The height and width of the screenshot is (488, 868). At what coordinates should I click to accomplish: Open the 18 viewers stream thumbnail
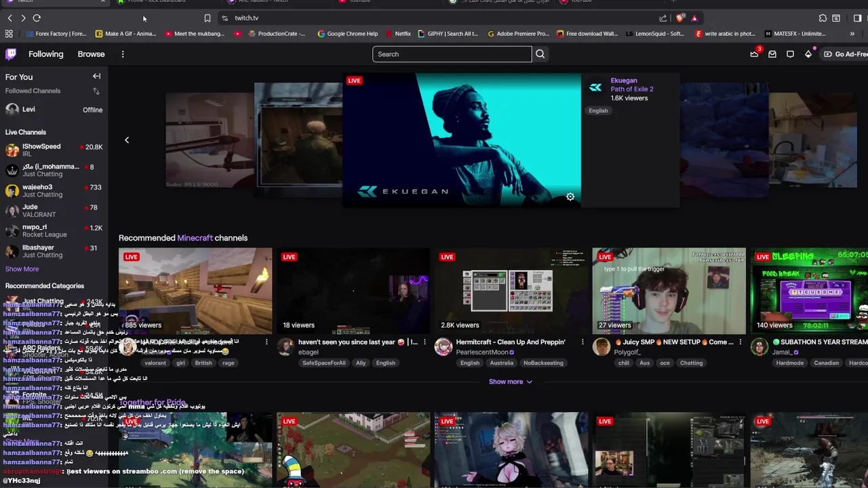pos(353,291)
